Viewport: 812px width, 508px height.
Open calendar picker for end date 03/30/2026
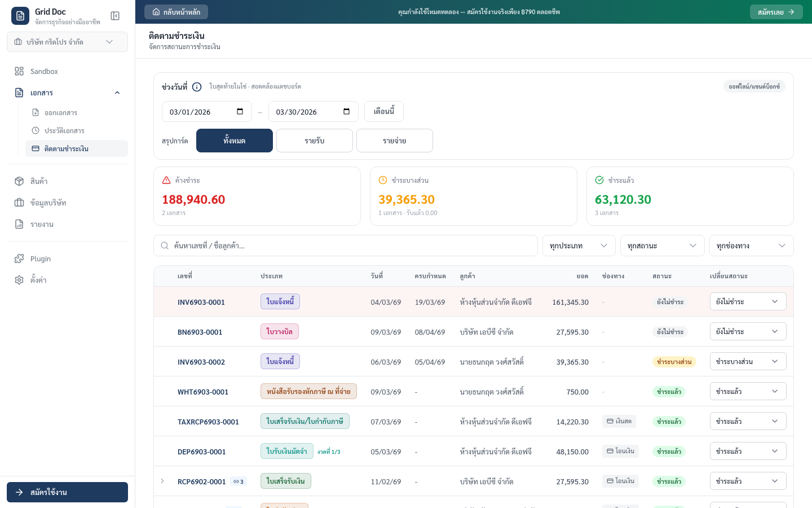tap(346, 112)
